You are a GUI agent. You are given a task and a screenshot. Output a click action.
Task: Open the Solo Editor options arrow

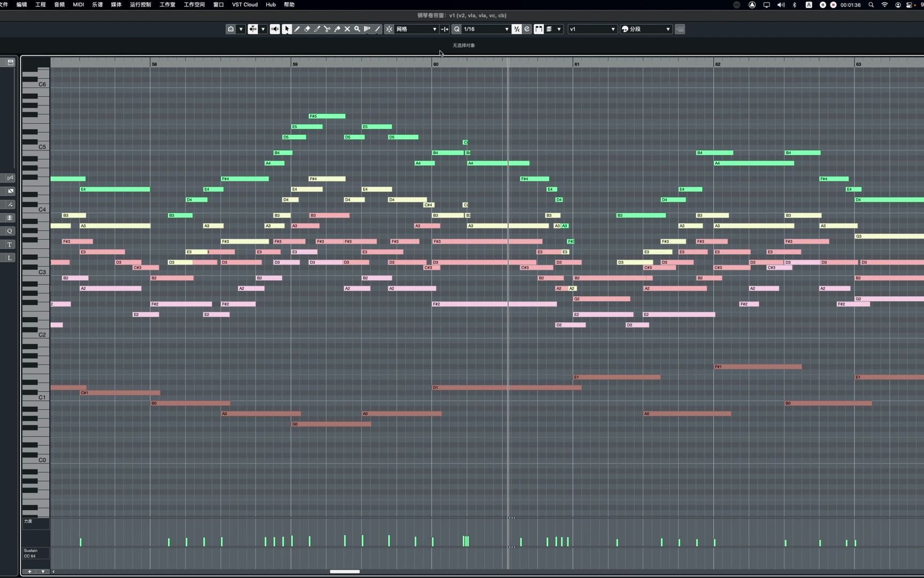(x=241, y=29)
